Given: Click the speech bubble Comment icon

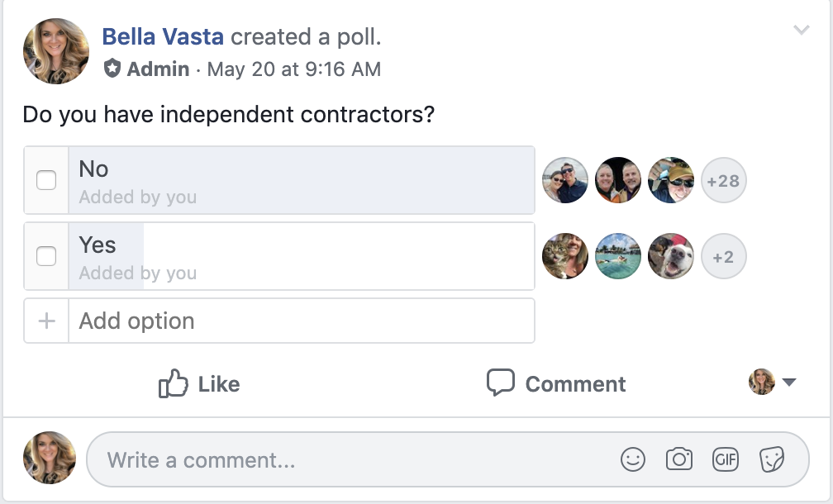Looking at the screenshot, I should click(501, 383).
